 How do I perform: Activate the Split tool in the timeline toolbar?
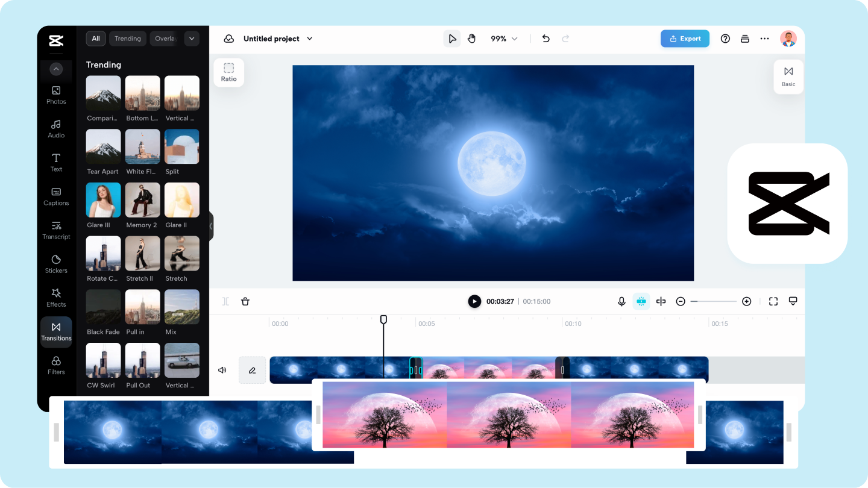[x=225, y=301]
